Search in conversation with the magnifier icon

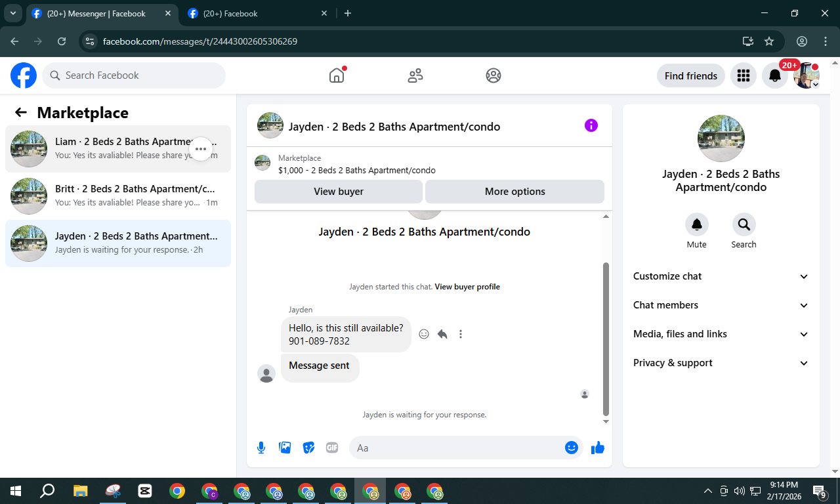pos(744,224)
